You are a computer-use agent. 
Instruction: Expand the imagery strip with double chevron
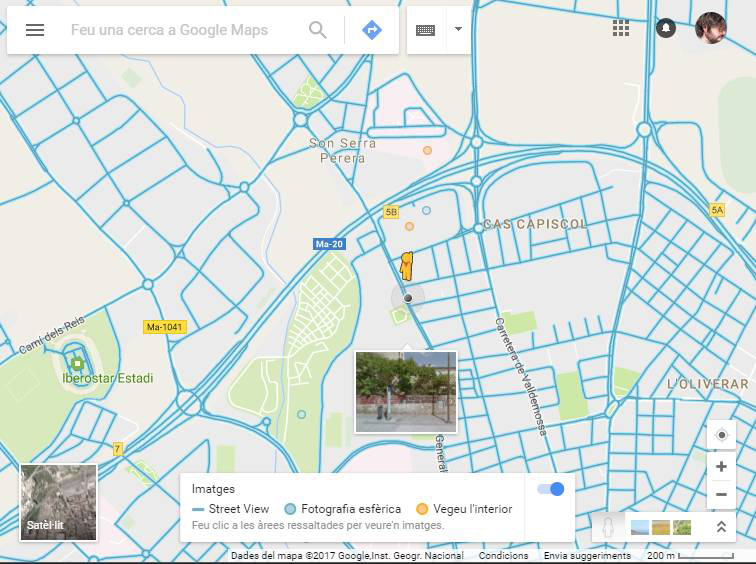(721, 527)
